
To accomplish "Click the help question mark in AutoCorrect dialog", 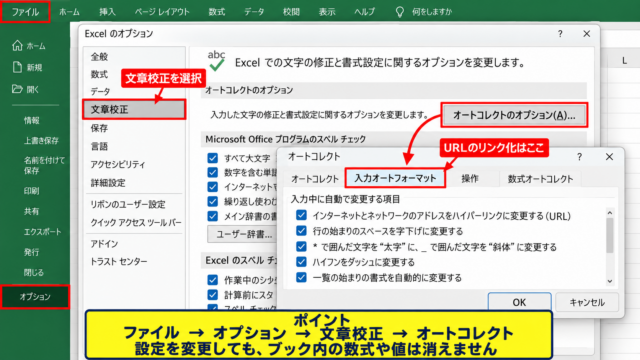I will click(579, 157).
